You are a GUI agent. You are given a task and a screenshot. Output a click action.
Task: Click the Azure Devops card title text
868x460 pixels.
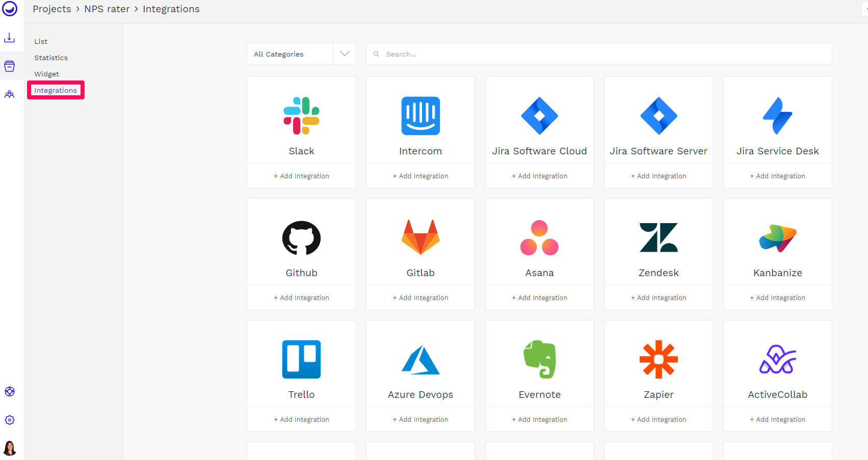coord(420,394)
